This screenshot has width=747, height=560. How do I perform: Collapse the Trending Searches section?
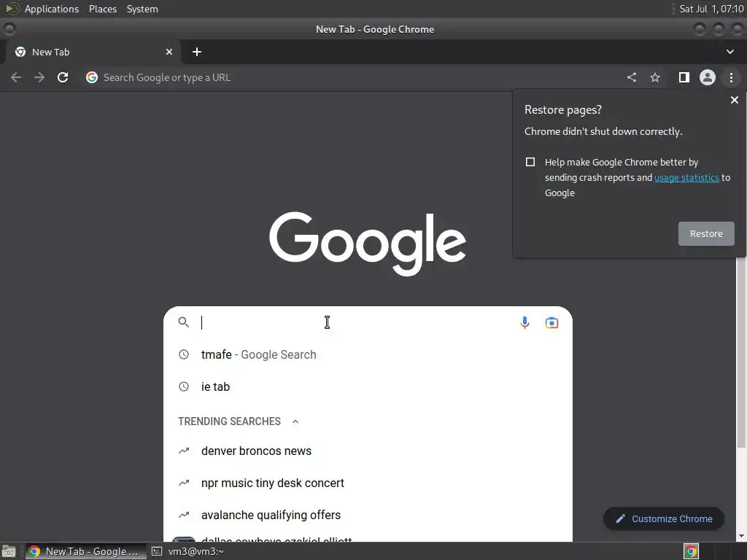pos(295,421)
